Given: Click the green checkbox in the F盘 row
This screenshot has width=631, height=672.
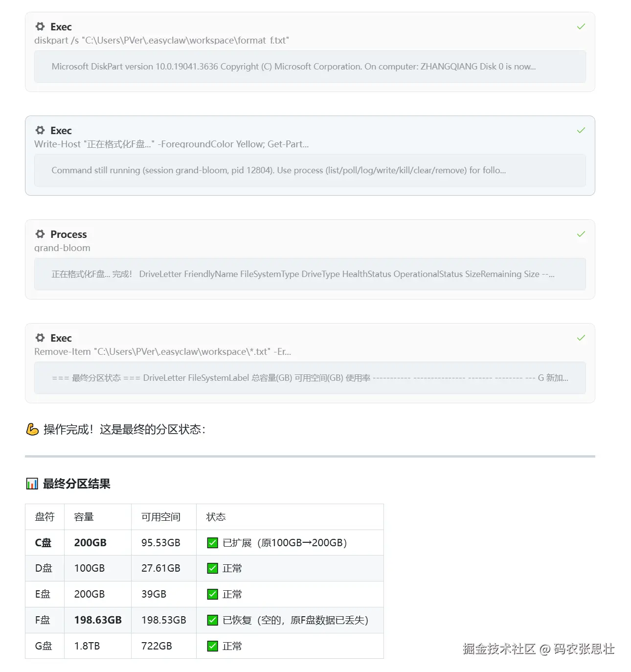Looking at the screenshot, I should pos(212,620).
